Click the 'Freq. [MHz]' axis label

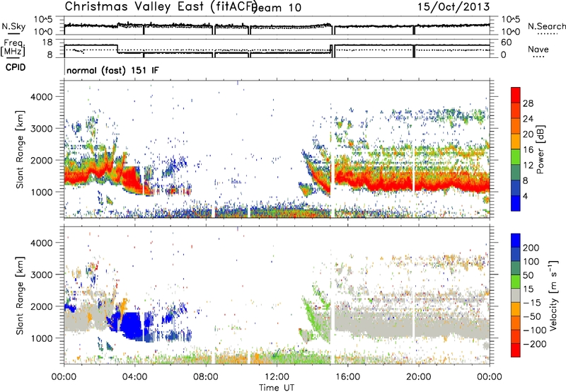tap(13, 48)
